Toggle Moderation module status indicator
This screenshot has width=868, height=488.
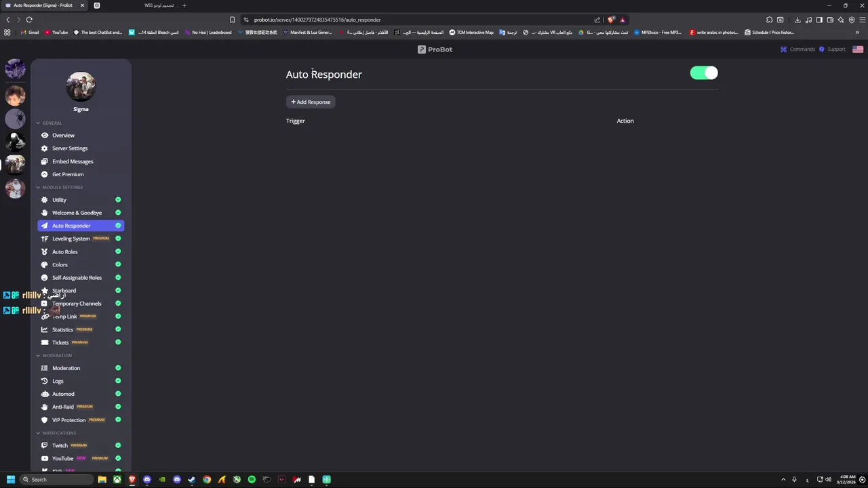(x=118, y=368)
